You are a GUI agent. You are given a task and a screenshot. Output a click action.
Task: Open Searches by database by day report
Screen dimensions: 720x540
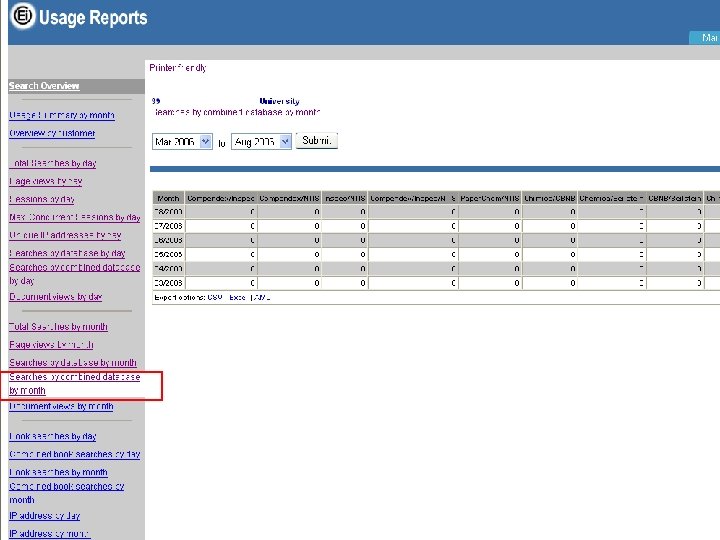click(67, 253)
